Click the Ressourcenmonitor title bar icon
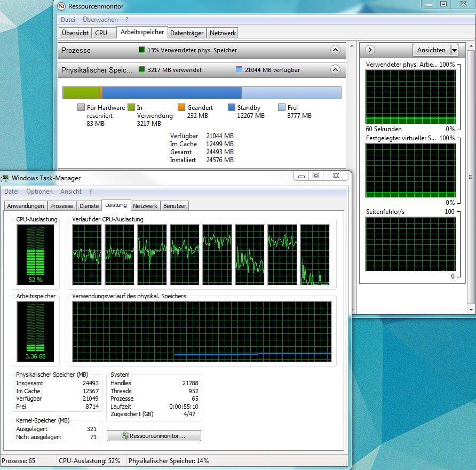 click(x=61, y=6)
